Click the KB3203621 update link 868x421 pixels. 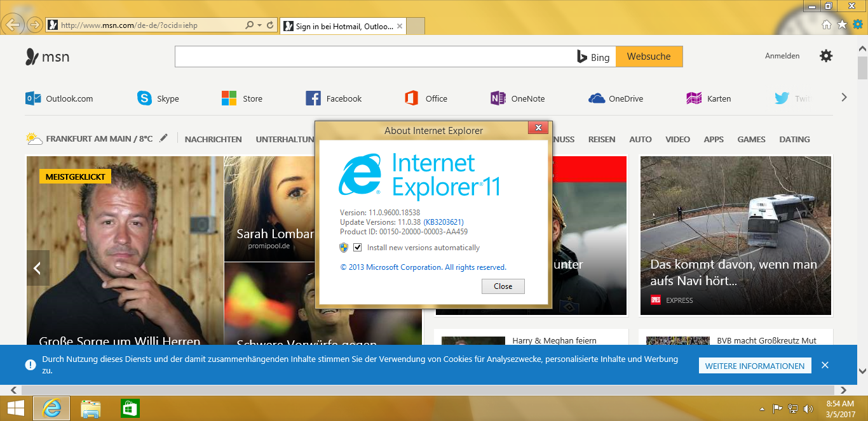click(x=444, y=222)
